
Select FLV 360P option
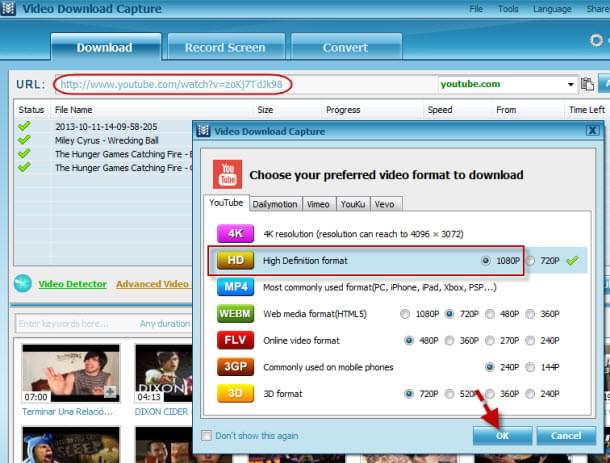449,340
